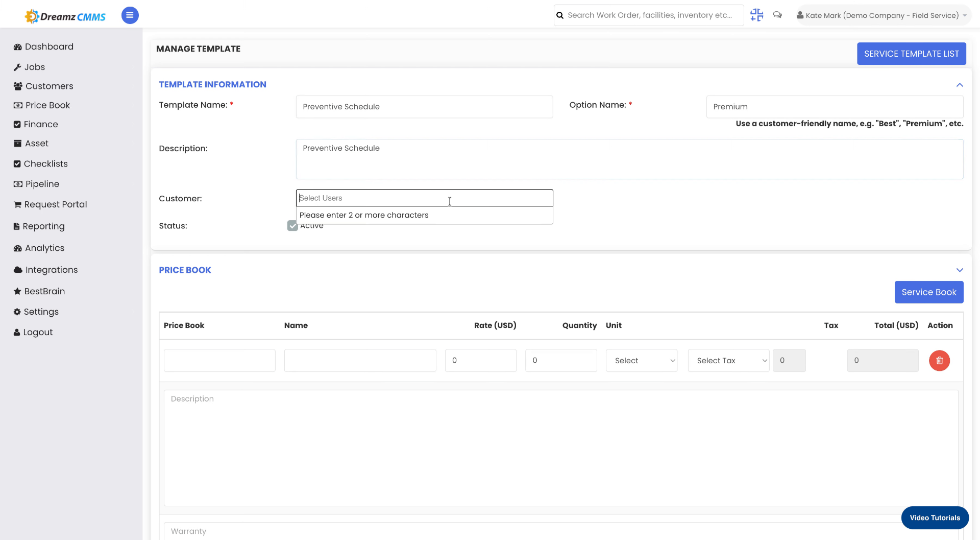Click the BestBrain star icon
The height and width of the screenshot is (540, 980).
[x=18, y=291]
